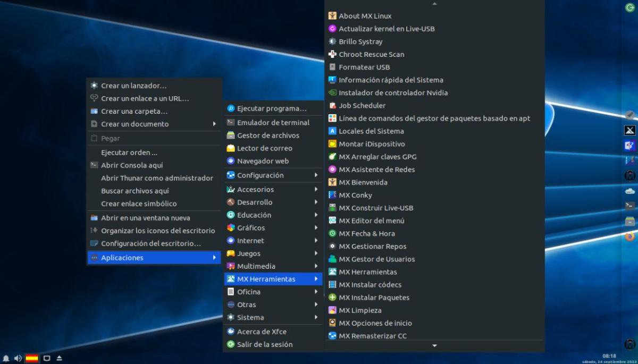Open Formatear USB from the menu
This screenshot has width=638, height=364.
click(364, 67)
